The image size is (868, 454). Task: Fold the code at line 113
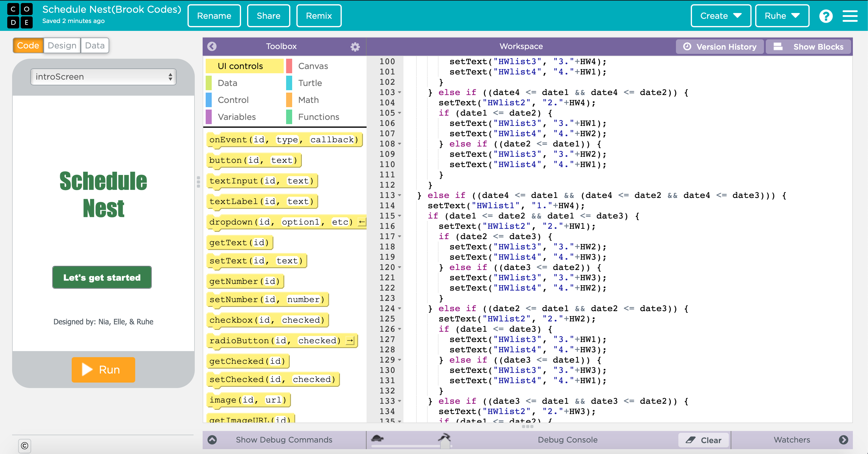click(x=400, y=195)
